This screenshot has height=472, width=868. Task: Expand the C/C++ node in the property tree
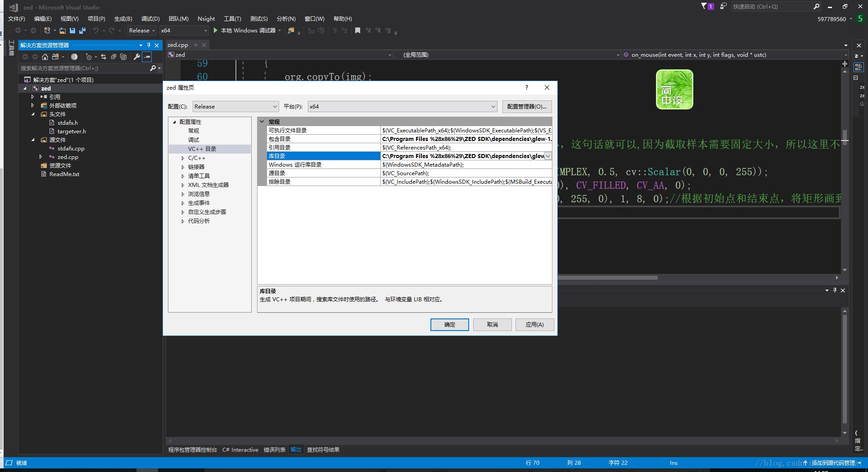pos(183,158)
